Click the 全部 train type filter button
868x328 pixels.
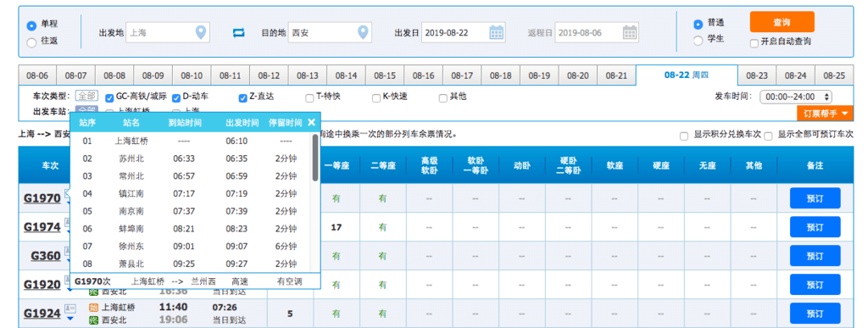[x=86, y=97]
